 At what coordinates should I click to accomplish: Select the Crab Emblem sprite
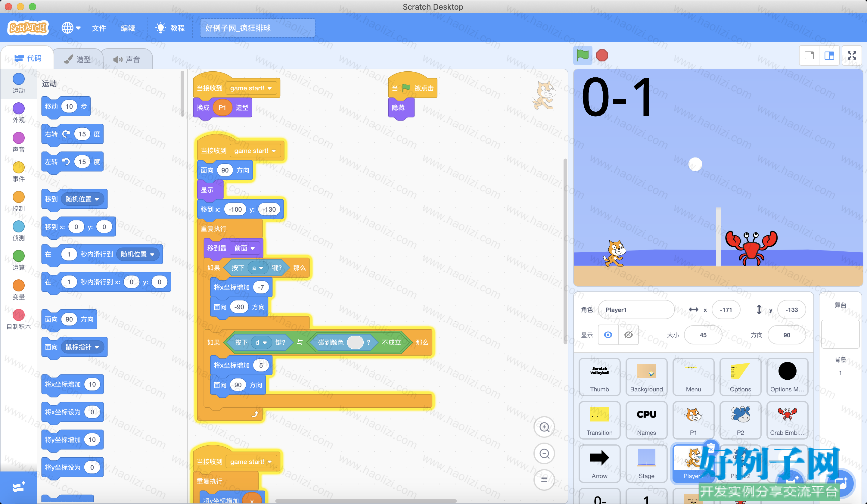coord(787,420)
